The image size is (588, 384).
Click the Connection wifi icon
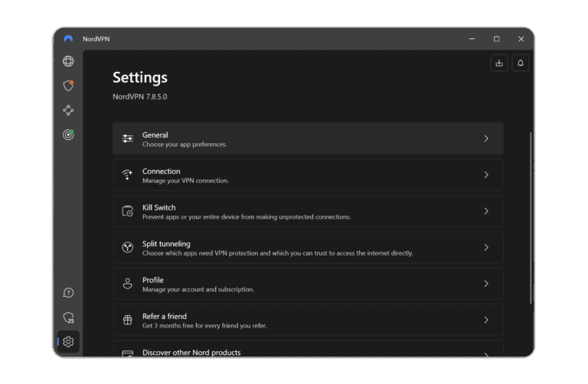point(128,174)
